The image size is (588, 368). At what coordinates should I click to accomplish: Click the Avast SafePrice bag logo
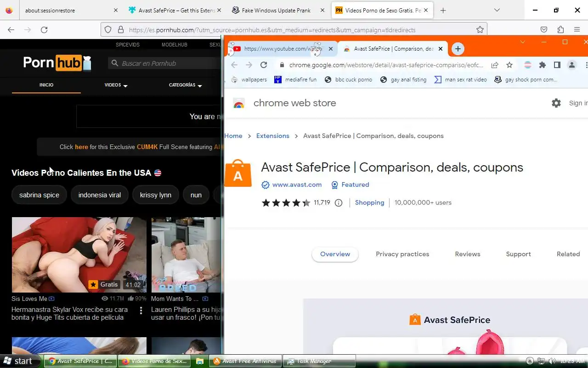[238, 173]
